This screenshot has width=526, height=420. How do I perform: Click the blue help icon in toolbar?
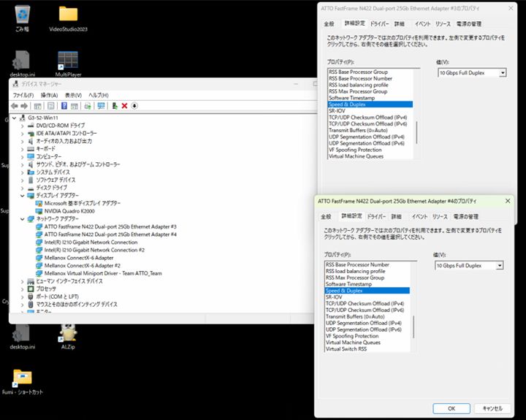[64, 106]
